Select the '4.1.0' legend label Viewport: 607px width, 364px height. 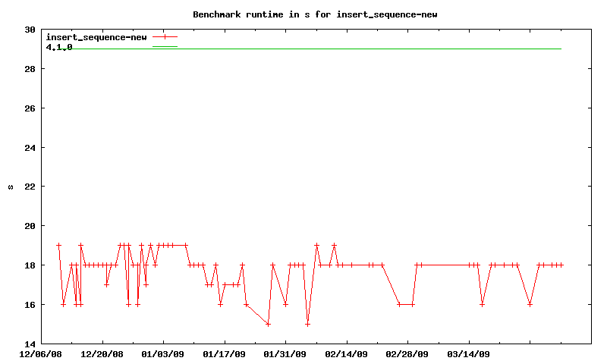coord(59,47)
